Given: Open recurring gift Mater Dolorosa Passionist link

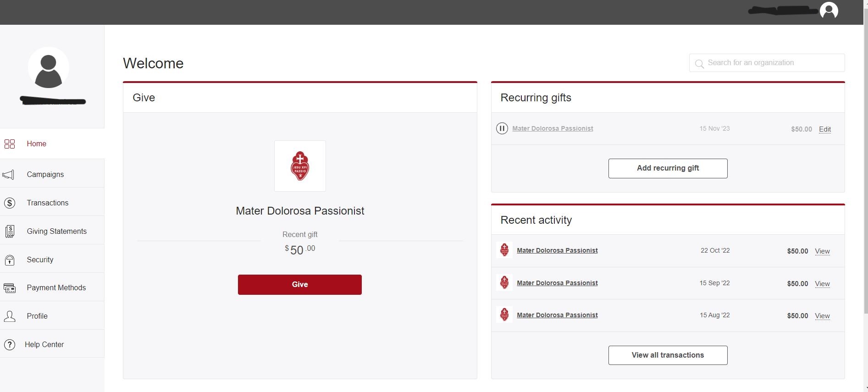Looking at the screenshot, I should click(x=553, y=129).
